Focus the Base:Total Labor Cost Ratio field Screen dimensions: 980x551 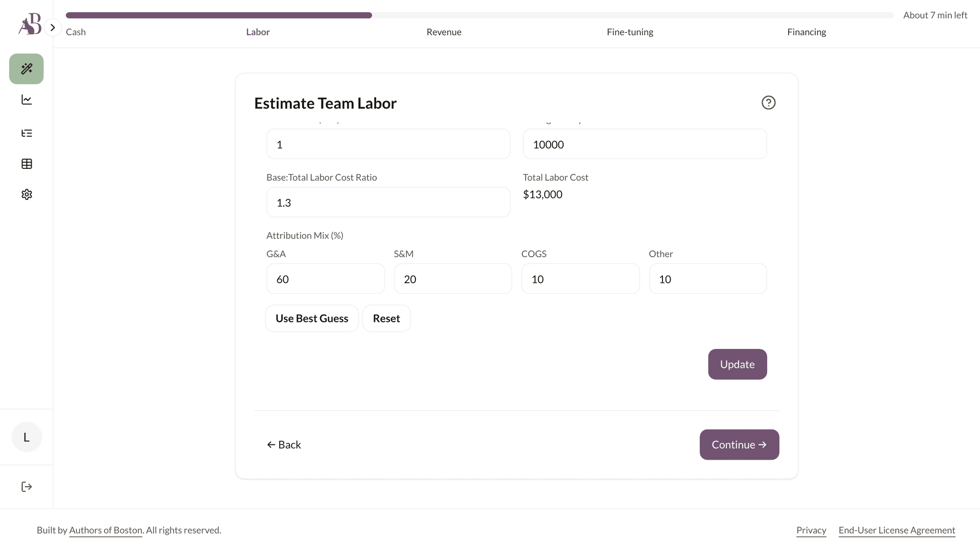(x=388, y=203)
